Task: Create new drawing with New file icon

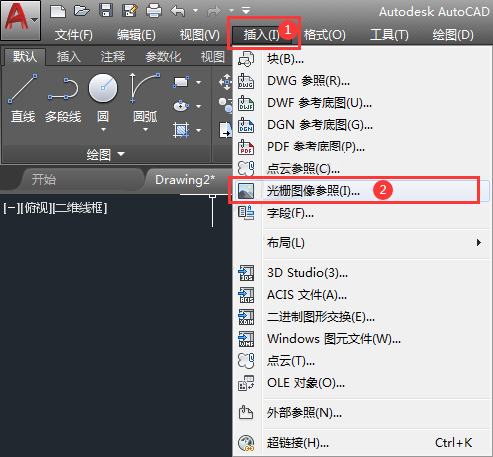Action: (58, 11)
